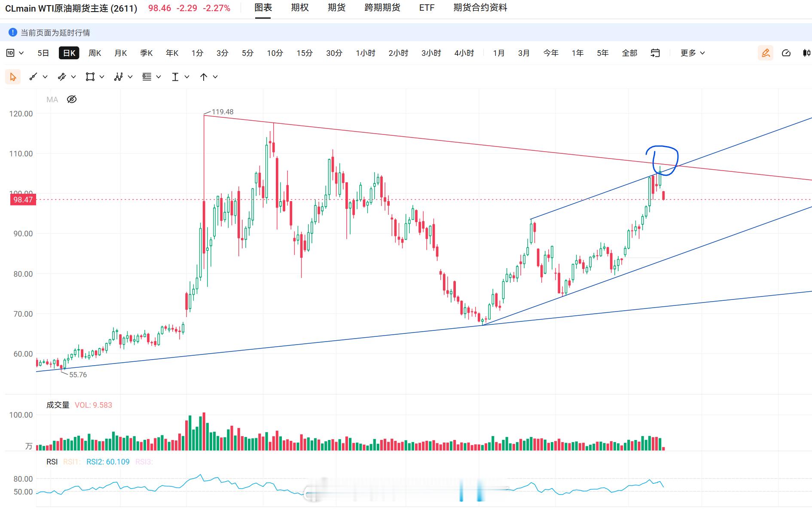Toggle MA line visibility eye icon
Screen dimensions: 812x510
[x=72, y=99]
